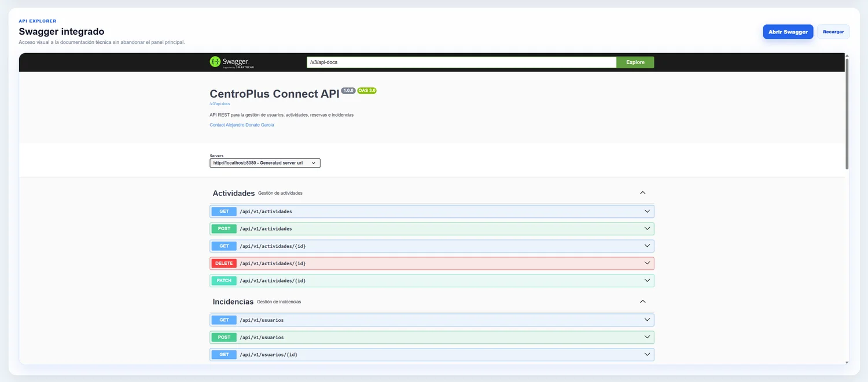Expand POST /api/v1/actividades using its chevron
The image size is (868, 382).
[648, 229]
